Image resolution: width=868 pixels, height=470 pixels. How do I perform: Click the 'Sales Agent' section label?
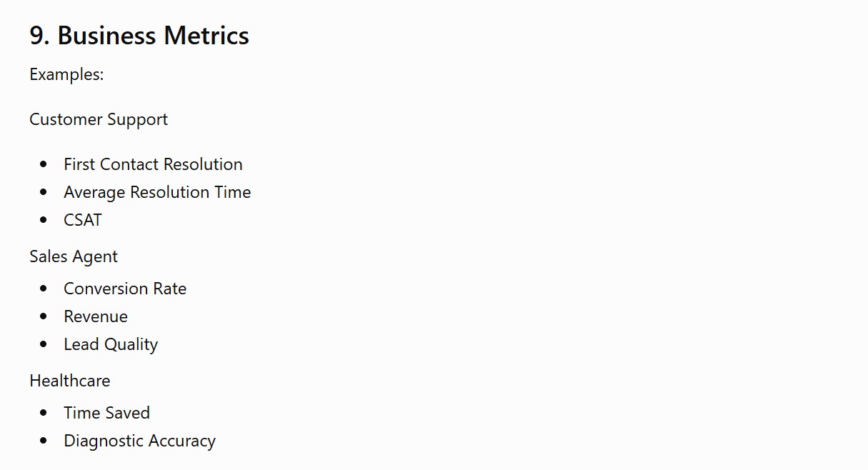pyautogui.click(x=74, y=256)
